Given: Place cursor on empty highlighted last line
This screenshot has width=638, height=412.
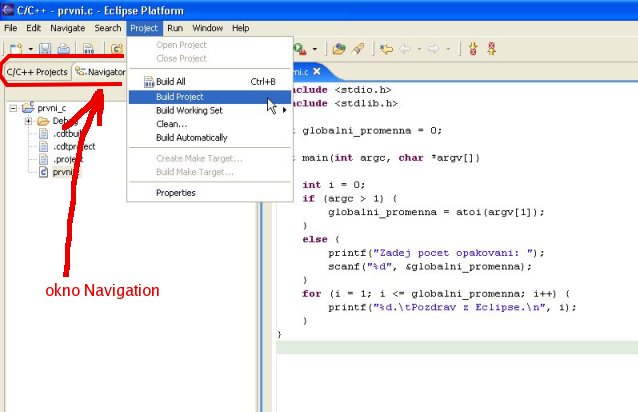Looking at the screenshot, I should click(x=457, y=348).
